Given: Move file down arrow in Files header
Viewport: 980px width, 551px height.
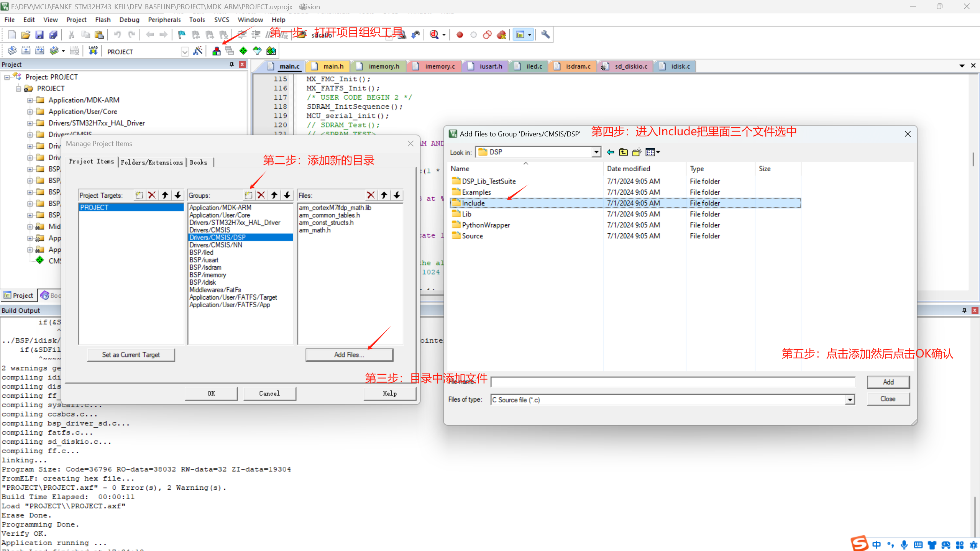Looking at the screenshot, I should 397,195.
